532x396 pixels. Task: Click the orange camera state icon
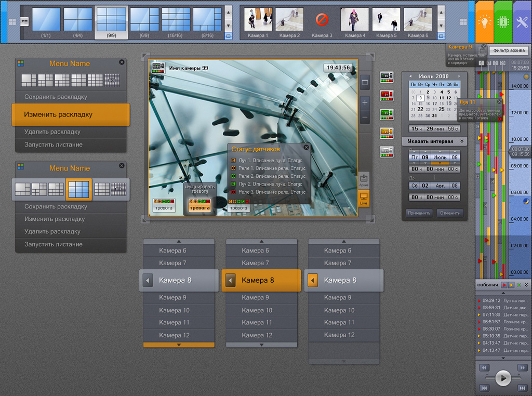(387, 133)
